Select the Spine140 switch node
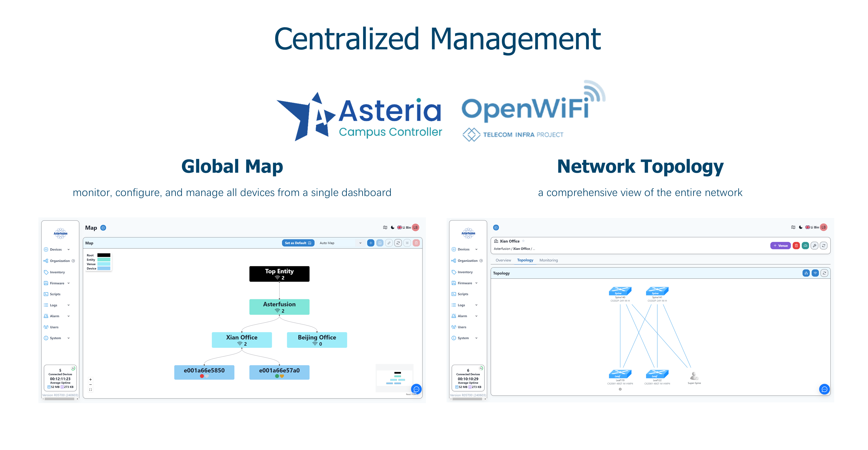Viewport: 868px width, 450px height. 620,291
